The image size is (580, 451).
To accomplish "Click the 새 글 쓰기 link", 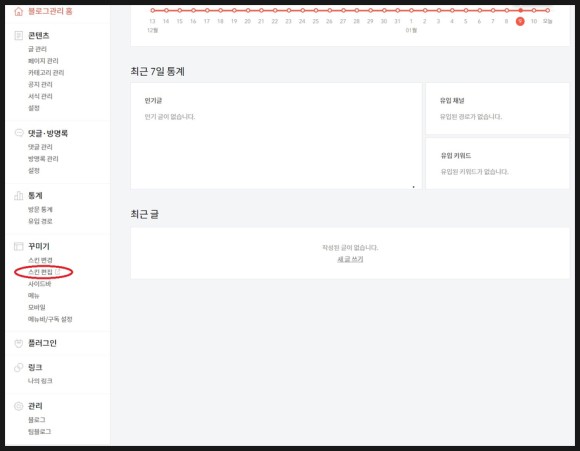I will pos(350,259).
